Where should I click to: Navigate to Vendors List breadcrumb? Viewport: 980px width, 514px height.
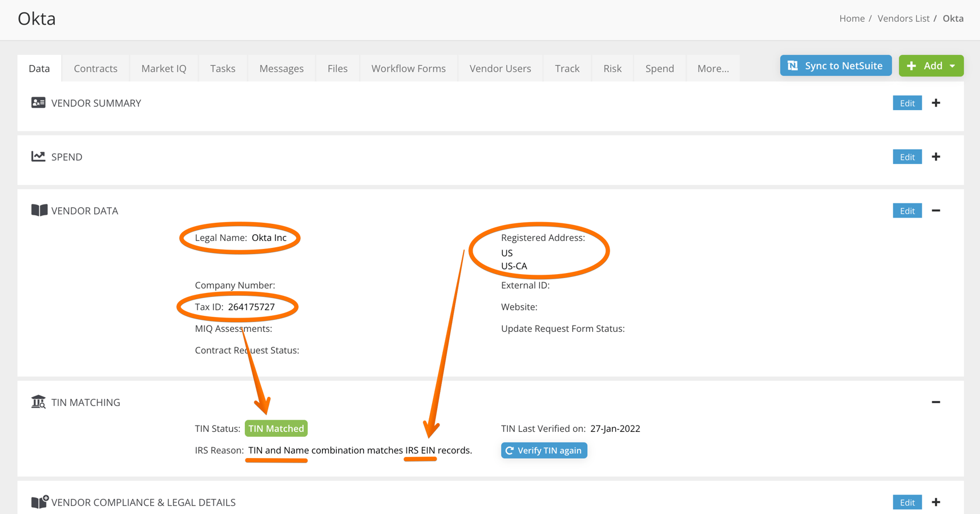point(903,18)
